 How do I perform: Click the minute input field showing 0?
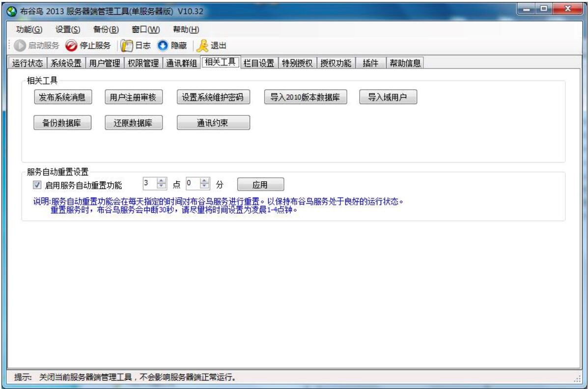pos(193,183)
